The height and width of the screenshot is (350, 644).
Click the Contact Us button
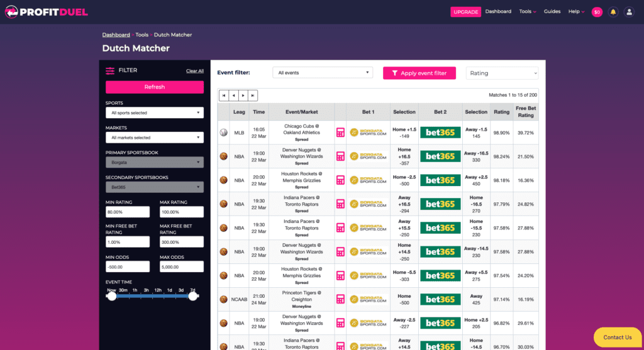point(618,337)
